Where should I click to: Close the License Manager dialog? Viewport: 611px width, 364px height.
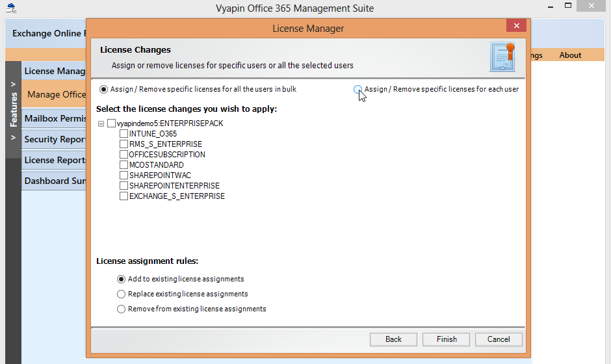tap(516, 26)
